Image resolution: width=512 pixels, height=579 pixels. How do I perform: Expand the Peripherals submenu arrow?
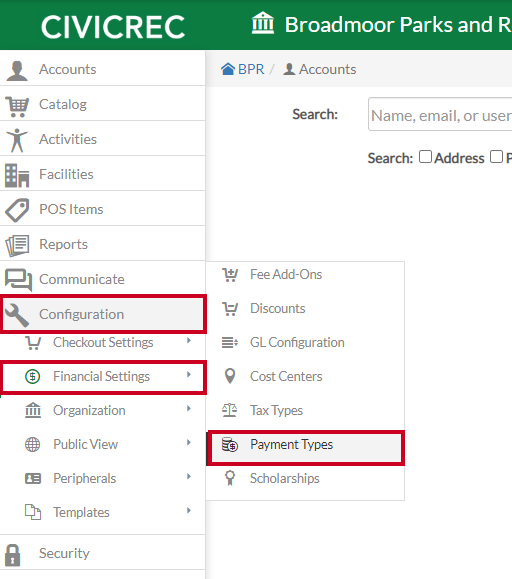189,476
